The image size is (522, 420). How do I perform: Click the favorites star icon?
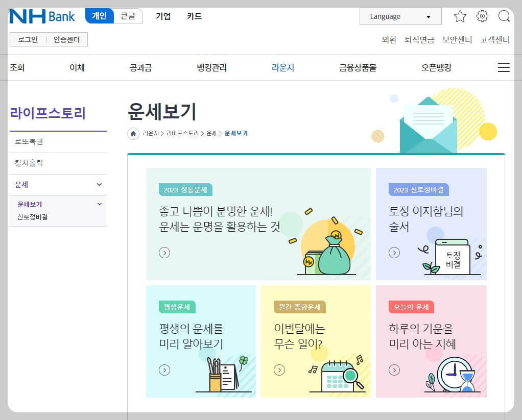point(460,16)
